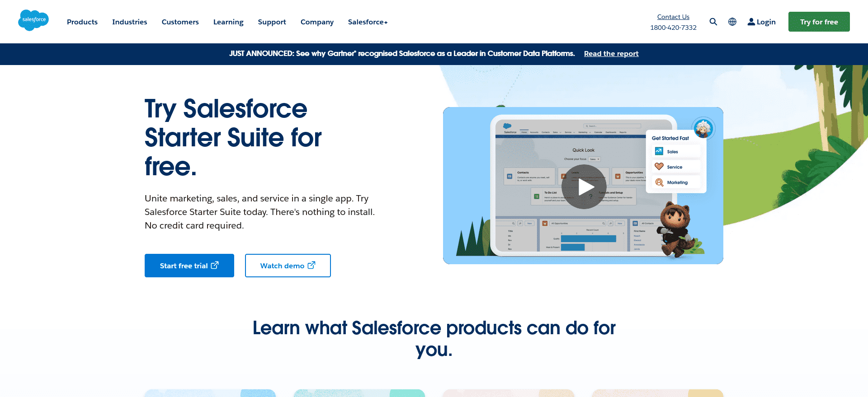Image resolution: width=868 pixels, height=397 pixels.
Task: Click the Service label in Get Started Fast
Action: [675, 167]
